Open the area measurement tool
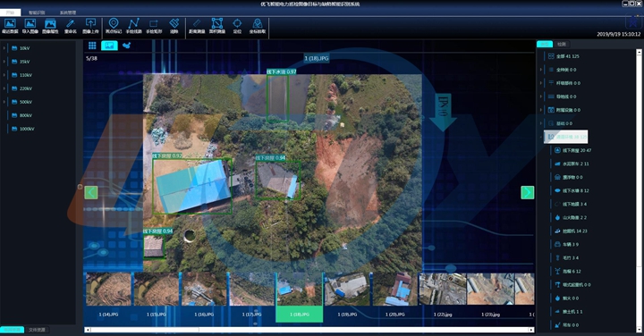Screen dimensions: 644x336 pos(216,23)
